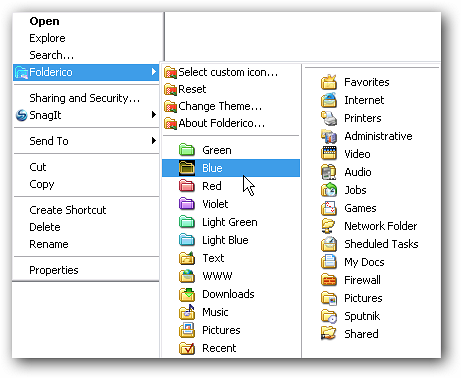Pick the Text folder icon
Viewport: 461px width, 378px height.
[x=187, y=258]
